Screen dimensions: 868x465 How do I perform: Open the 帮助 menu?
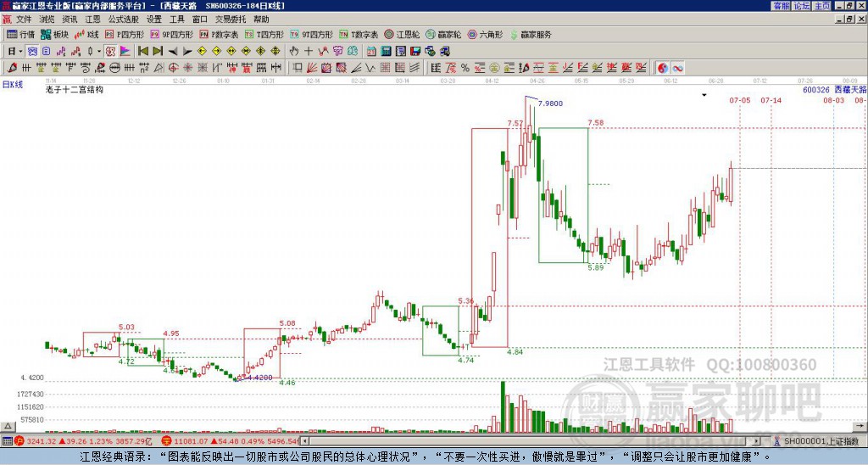click(261, 20)
